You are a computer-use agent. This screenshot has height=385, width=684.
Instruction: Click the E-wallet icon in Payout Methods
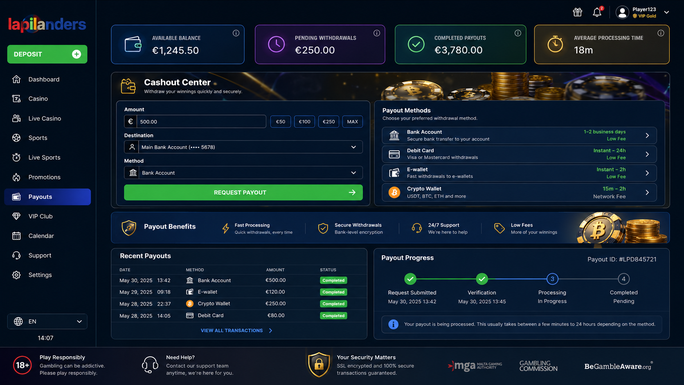pyautogui.click(x=394, y=173)
